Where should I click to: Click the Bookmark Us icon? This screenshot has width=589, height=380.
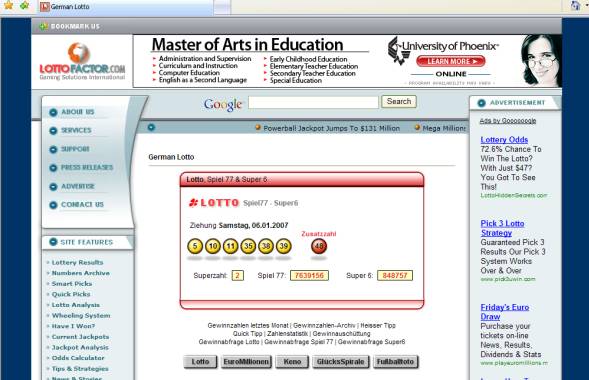click(44, 26)
